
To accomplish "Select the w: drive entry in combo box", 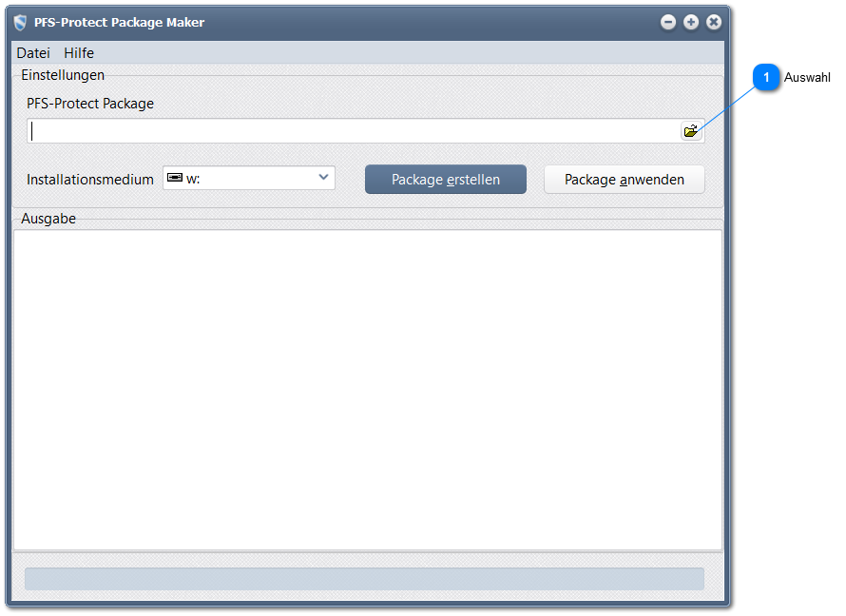I will [194, 179].
